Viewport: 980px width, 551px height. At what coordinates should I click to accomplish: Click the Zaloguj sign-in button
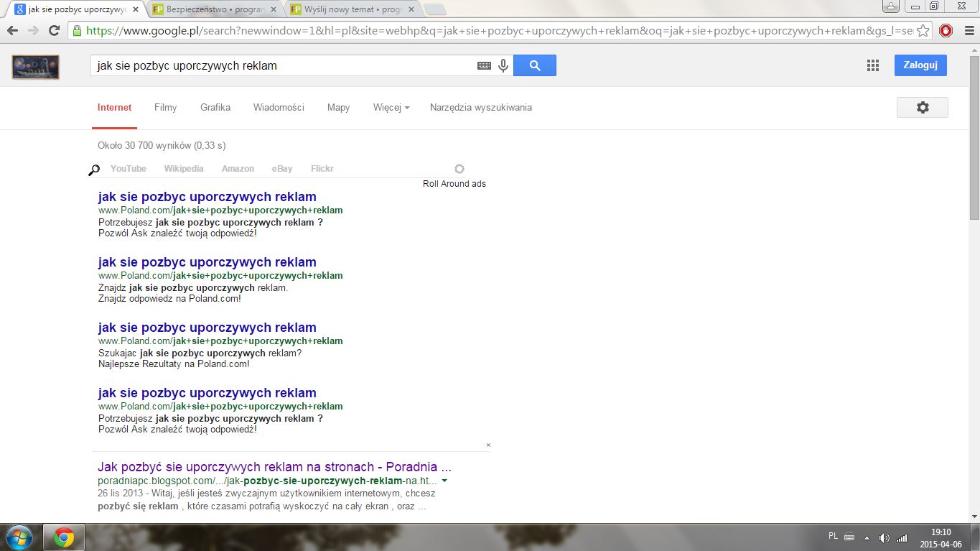point(920,65)
